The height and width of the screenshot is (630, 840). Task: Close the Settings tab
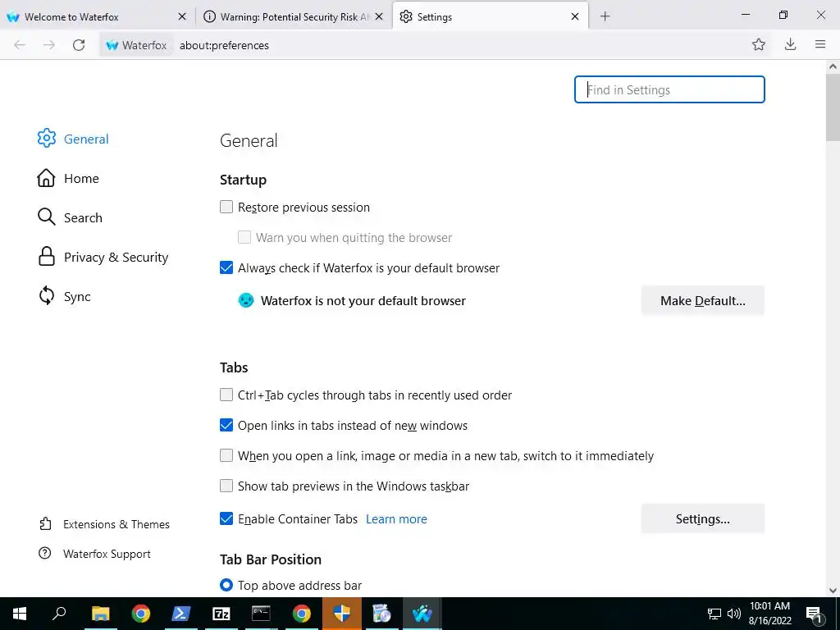pyautogui.click(x=575, y=16)
